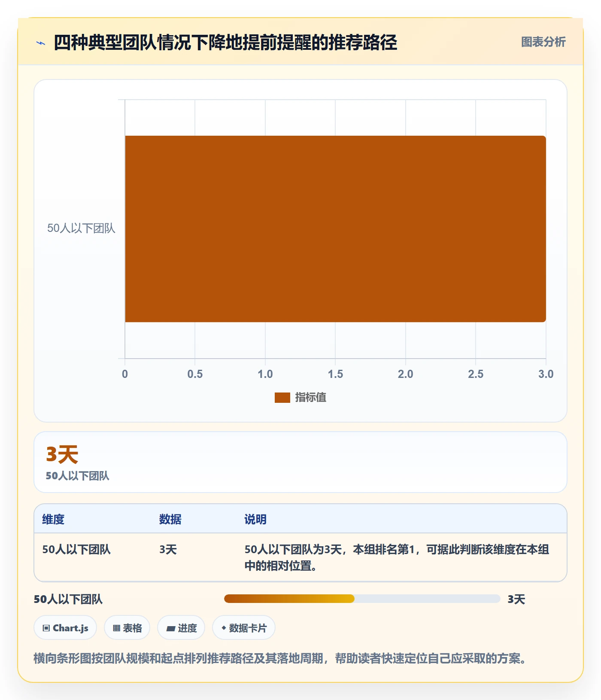Click the 3天 value beside progress bar
This screenshot has height=700, width=601.
coord(516,599)
